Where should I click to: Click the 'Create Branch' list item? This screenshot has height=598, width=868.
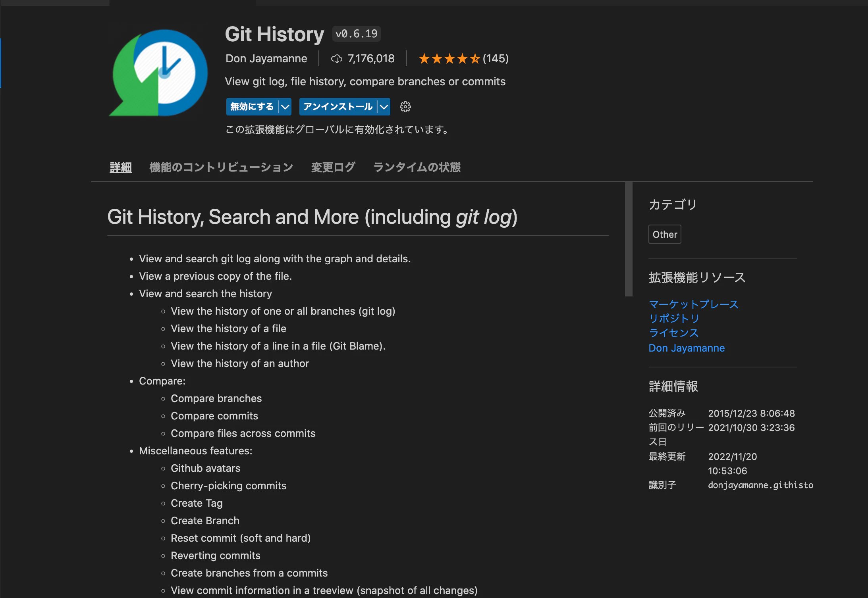205,521
